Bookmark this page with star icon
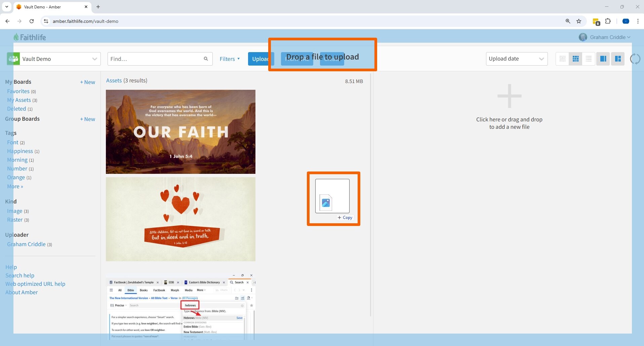644x346 pixels. 579,21
